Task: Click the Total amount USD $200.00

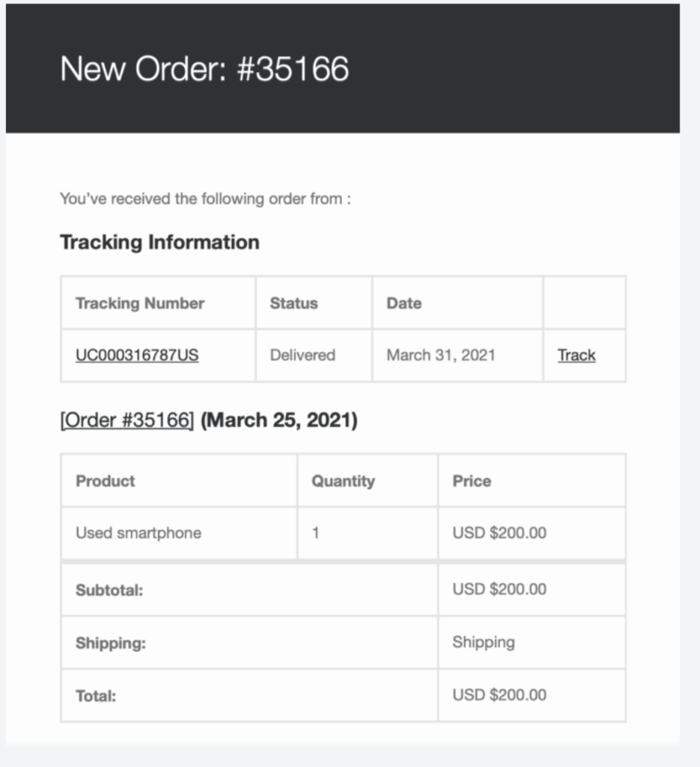Action: click(x=499, y=695)
